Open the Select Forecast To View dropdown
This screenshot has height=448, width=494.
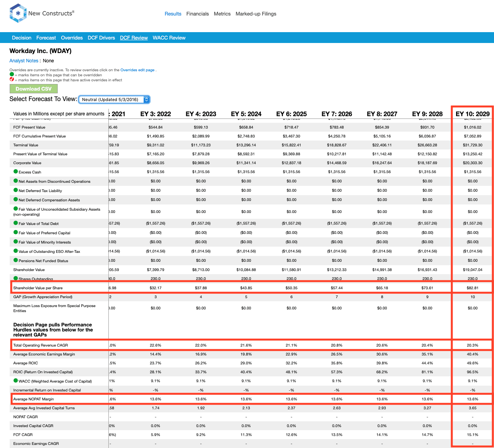(114, 100)
